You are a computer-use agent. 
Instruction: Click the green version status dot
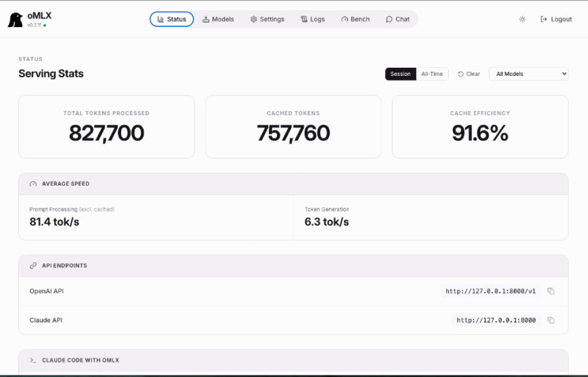45,25
